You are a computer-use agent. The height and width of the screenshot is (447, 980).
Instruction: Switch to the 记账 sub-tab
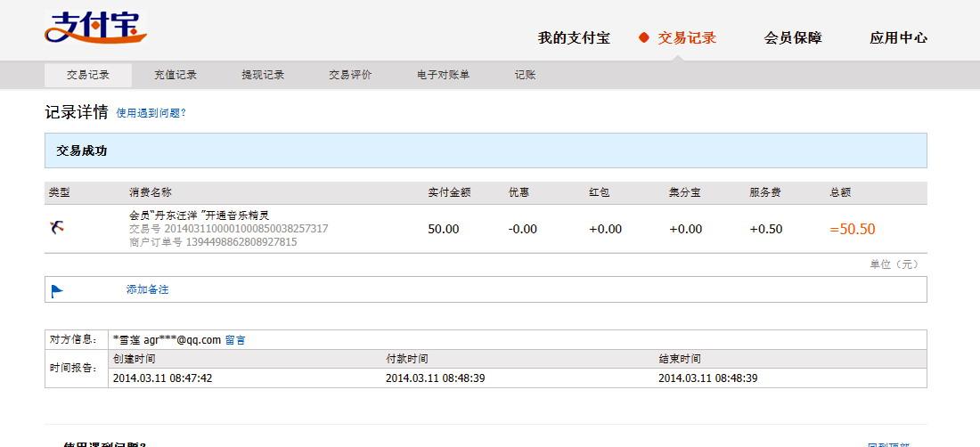(525, 75)
